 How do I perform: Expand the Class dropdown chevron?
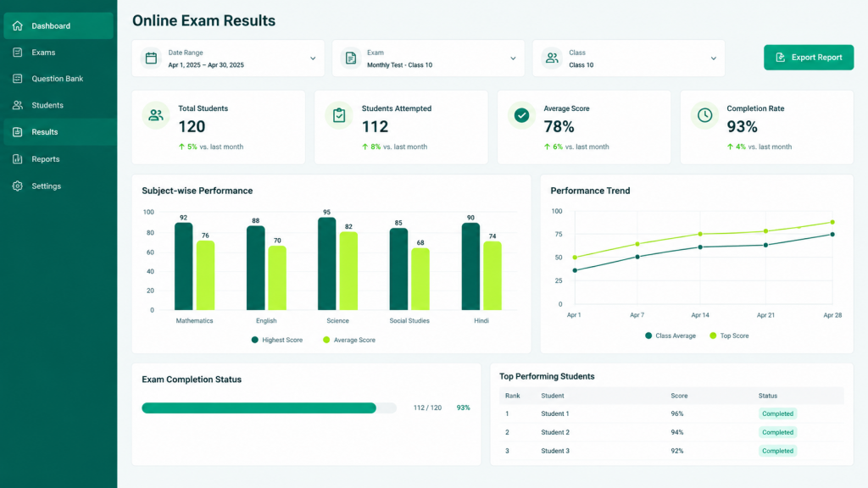point(714,58)
